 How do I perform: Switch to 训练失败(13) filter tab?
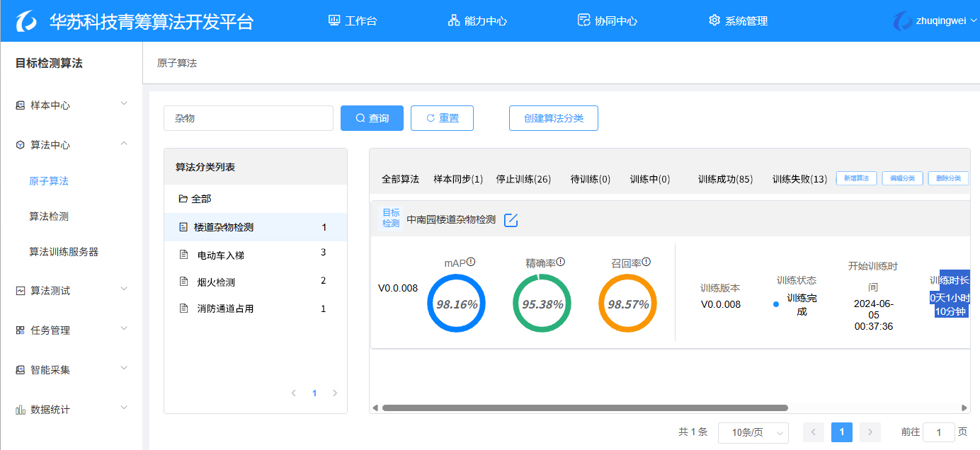point(800,179)
